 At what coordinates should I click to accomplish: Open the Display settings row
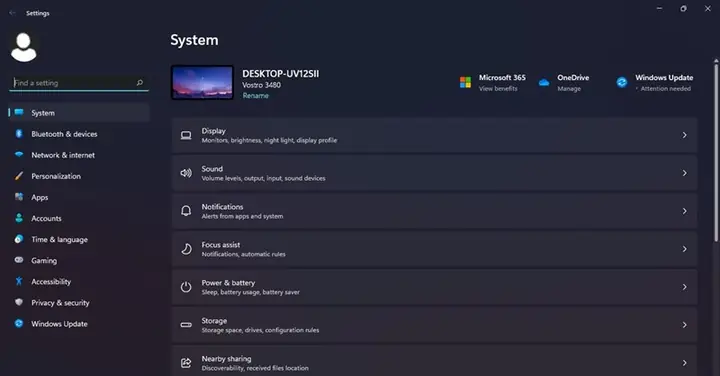coord(434,135)
